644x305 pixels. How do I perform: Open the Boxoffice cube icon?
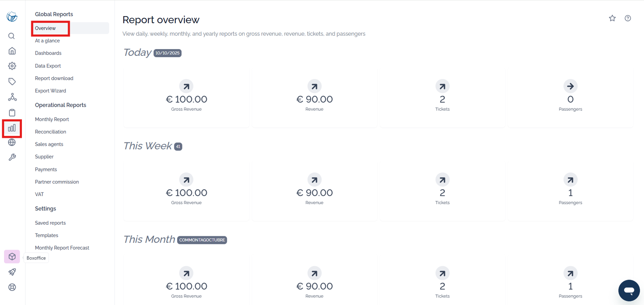click(12, 257)
